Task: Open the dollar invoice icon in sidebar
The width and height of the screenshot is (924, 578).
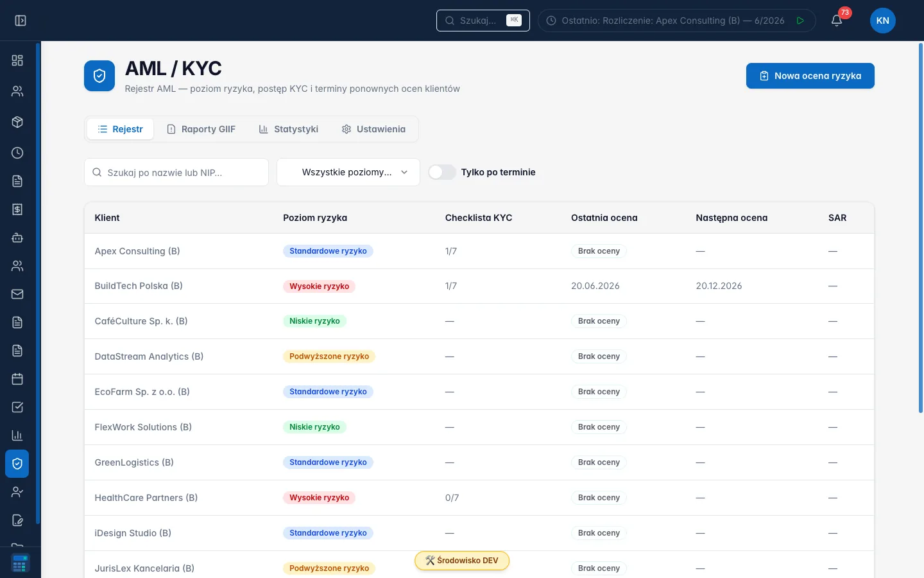Action: pos(17,209)
